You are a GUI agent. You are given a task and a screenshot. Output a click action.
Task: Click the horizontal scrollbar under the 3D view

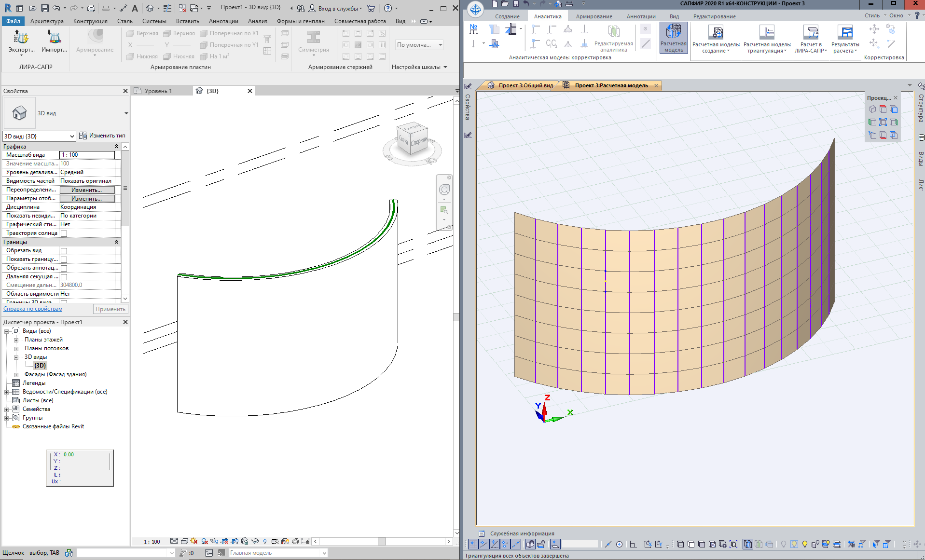pyautogui.click(x=381, y=541)
